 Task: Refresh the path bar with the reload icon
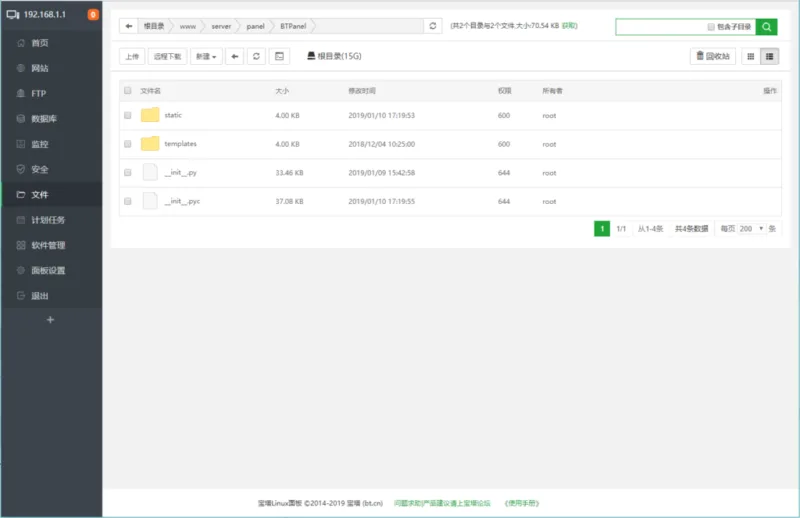(x=431, y=26)
